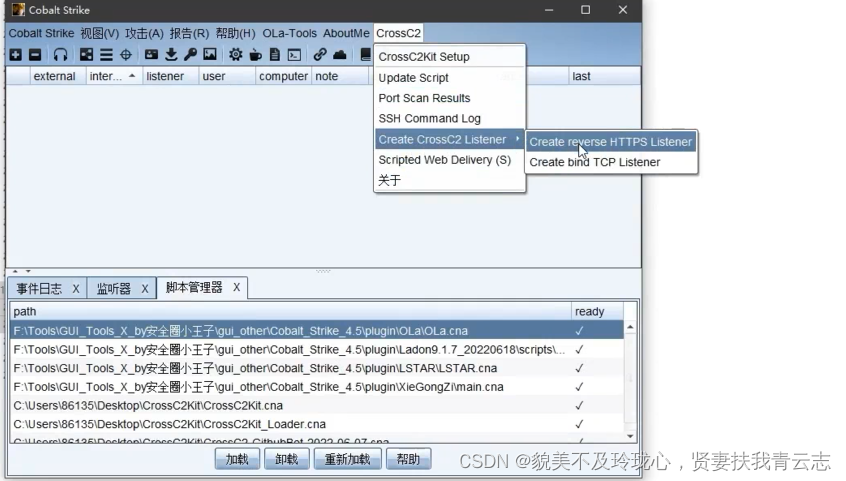
Task: Open the AboutMe menu
Action: (346, 33)
